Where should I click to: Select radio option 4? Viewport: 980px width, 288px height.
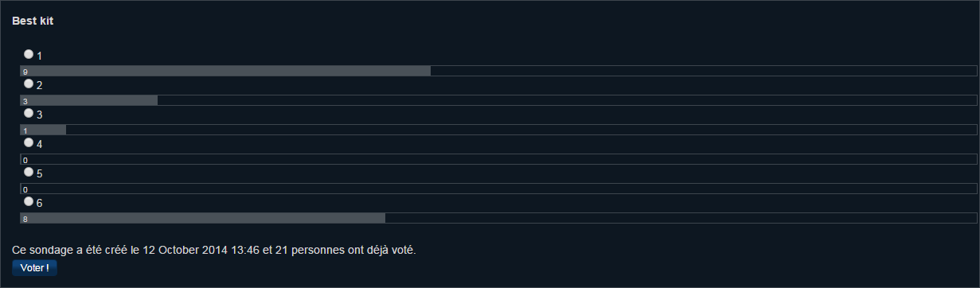(x=29, y=142)
